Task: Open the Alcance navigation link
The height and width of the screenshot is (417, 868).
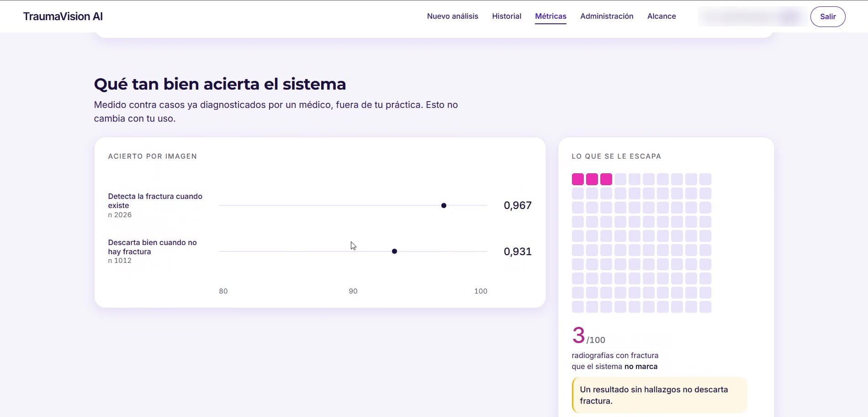Action: coord(662,16)
